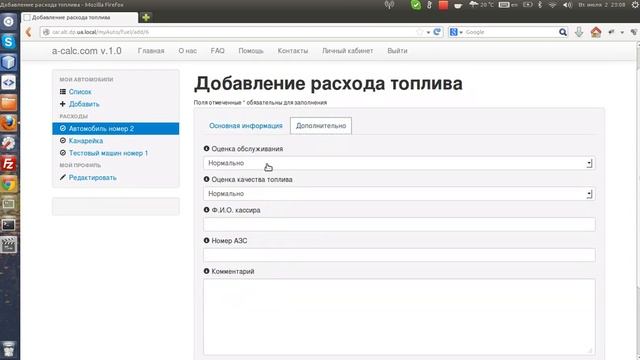Open the Trash in the dock
This screenshot has height=360, width=640.
[9, 350]
